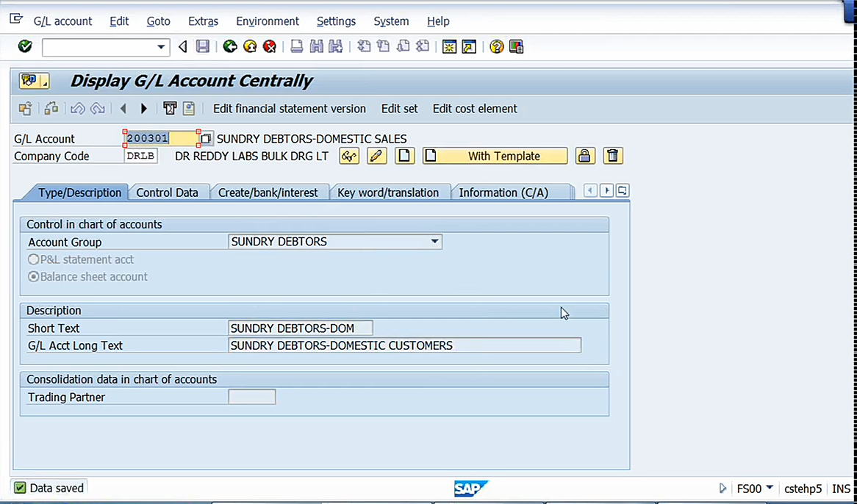Viewport: 857px width, 504px height.
Task: Click the create shortcut icon
Action: point(469,46)
